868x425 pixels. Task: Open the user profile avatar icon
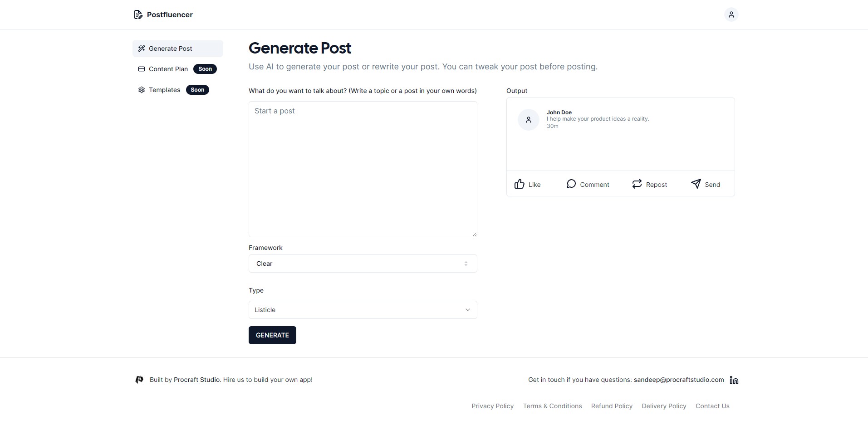click(731, 15)
